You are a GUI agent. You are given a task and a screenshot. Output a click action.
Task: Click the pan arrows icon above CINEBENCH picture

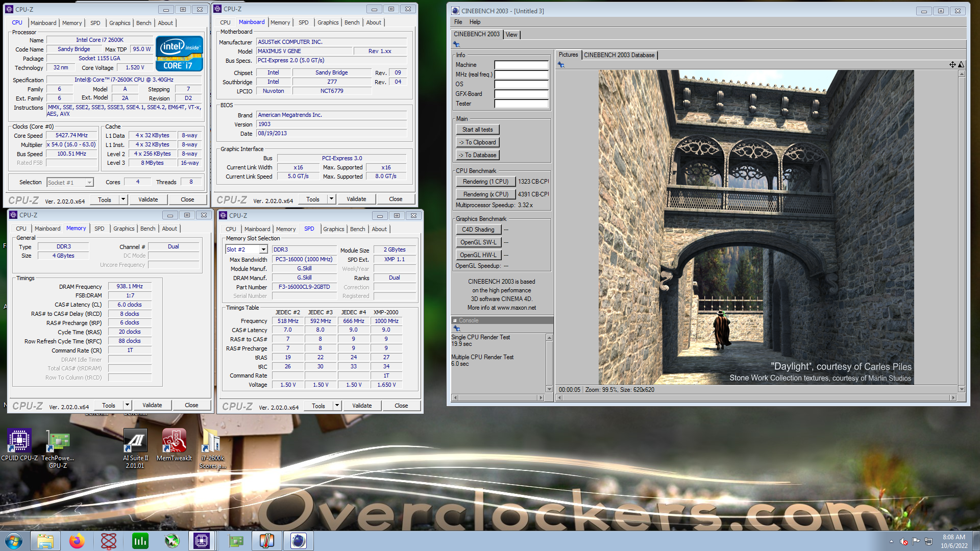(x=952, y=64)
